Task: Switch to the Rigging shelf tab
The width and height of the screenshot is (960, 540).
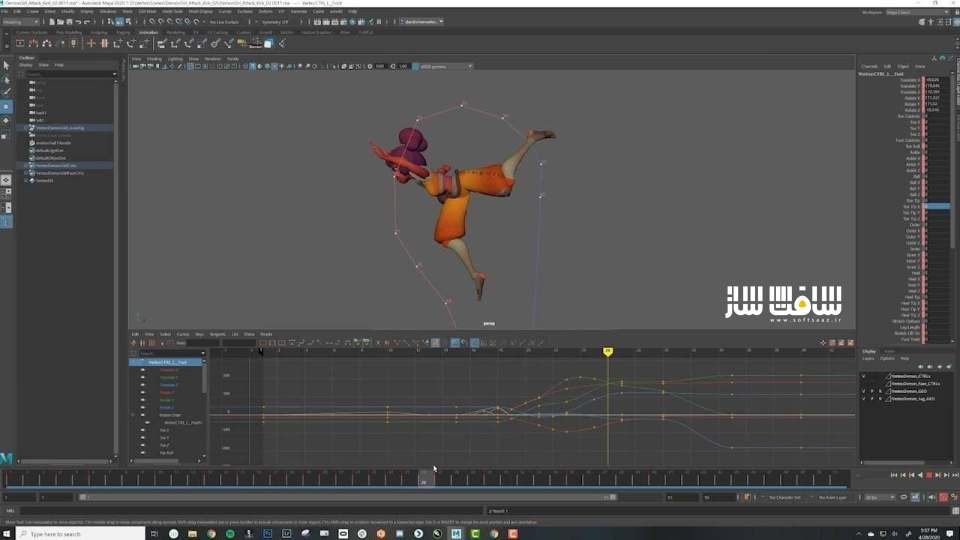Action: pyautogui.click(x=123, y=32)
